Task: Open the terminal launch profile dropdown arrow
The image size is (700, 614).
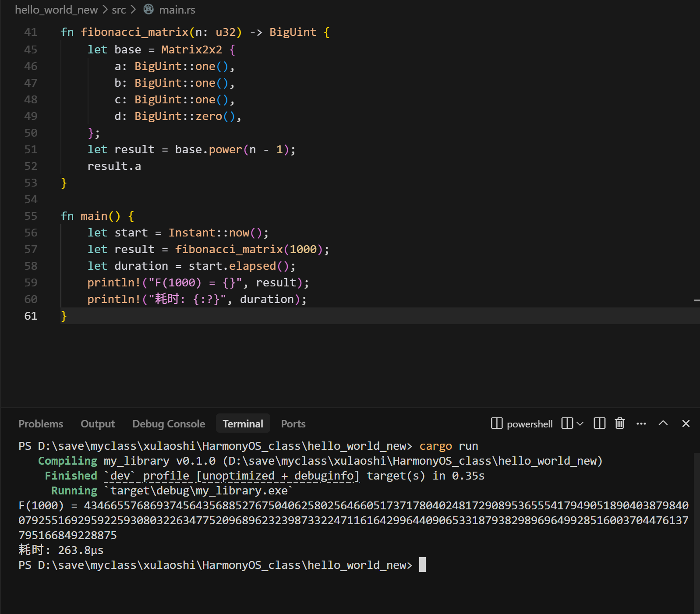Action: [580, 423]
